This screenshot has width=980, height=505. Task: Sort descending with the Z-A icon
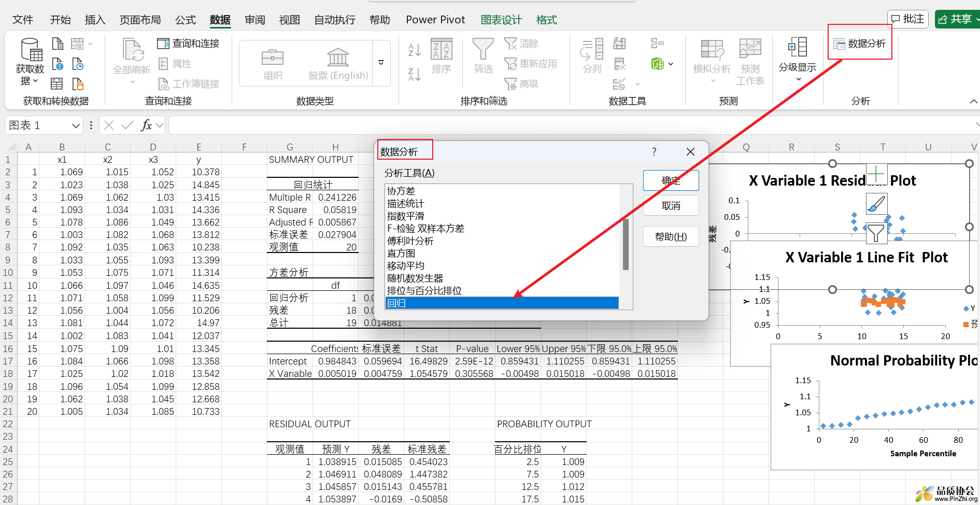[x=414, y=75]
